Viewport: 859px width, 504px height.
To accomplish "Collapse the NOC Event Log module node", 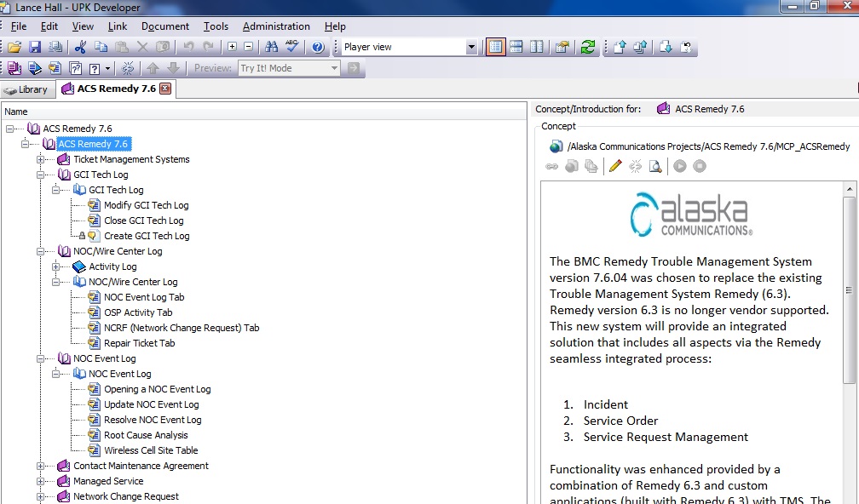I will click(41, 358).
